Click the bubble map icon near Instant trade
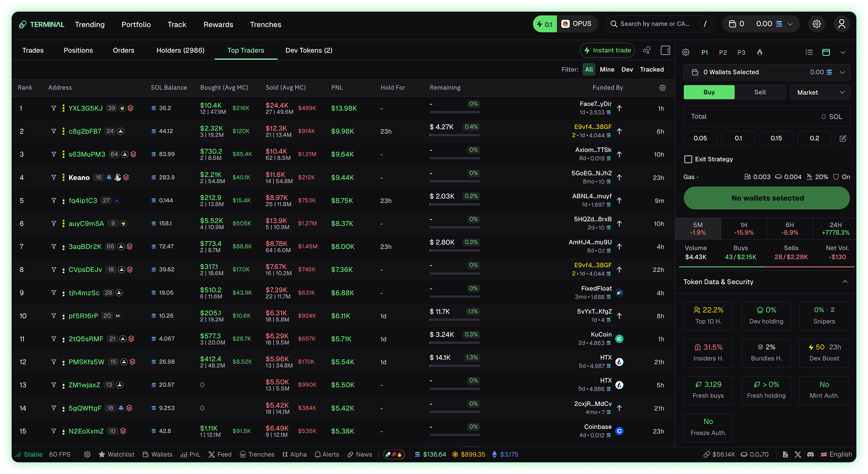 point(647,51)
